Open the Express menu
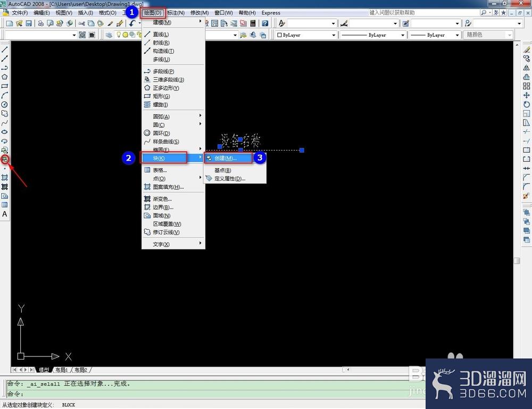The height and width of the screenshot is (409, 532). [x=271, y=13]
